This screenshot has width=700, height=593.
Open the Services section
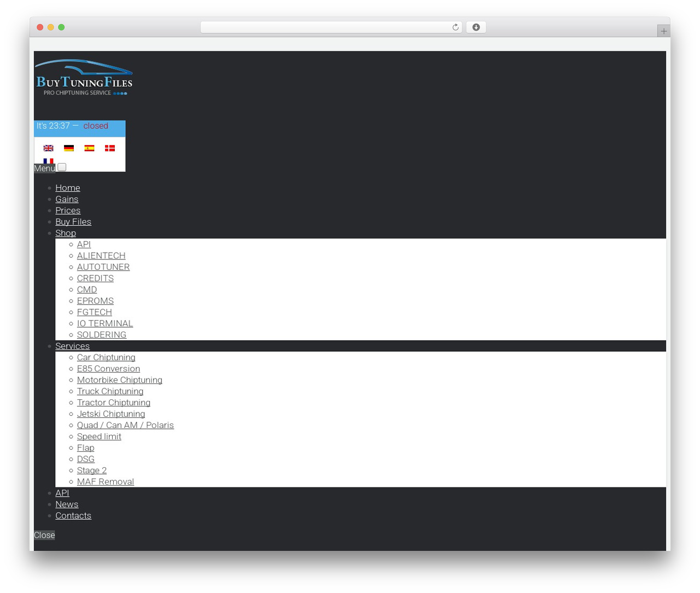(x=72, y=346)
